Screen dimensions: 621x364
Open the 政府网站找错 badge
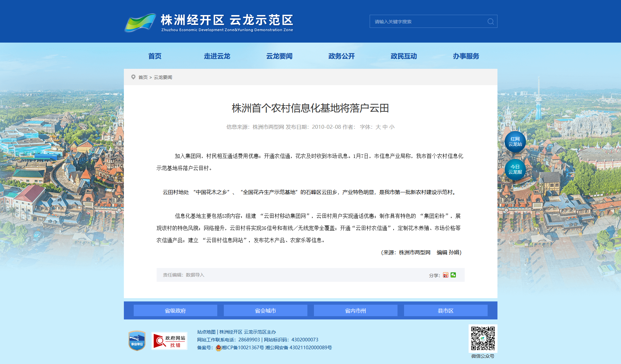(x=169, y=341)
